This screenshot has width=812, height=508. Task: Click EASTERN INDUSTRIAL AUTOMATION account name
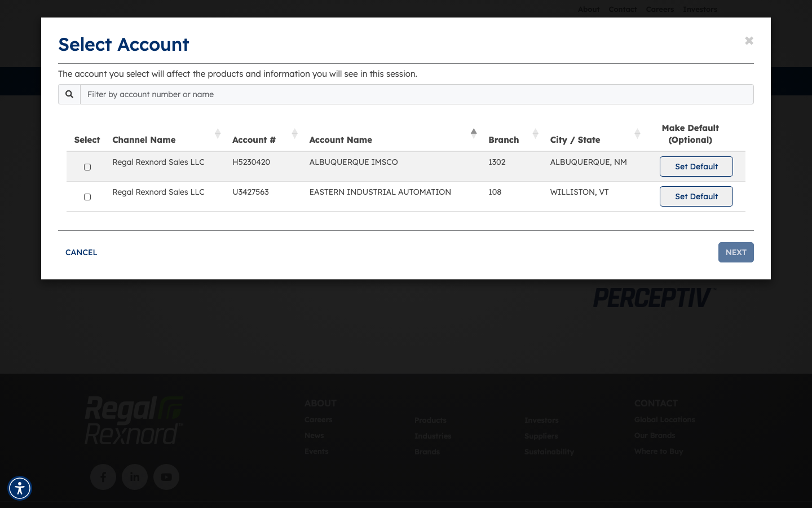click(x=380, y=192)
